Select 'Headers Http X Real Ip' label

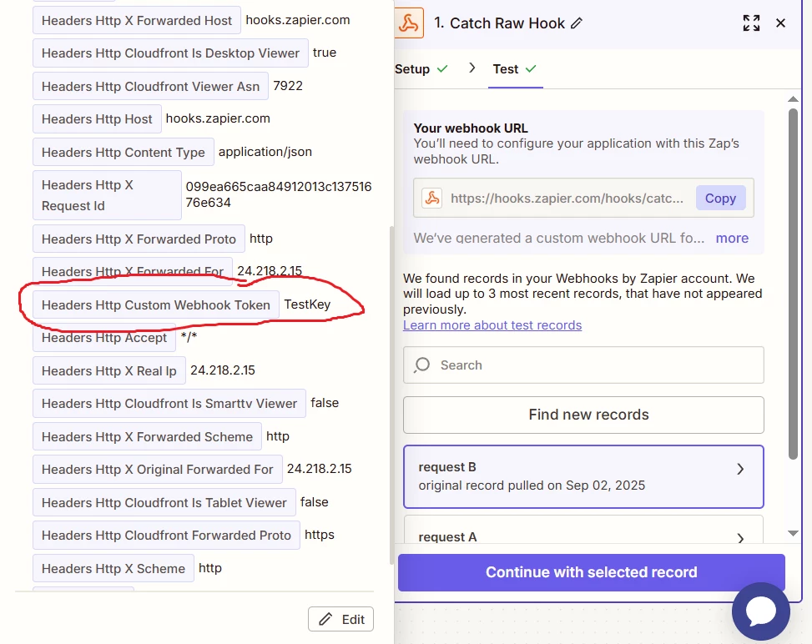pos(108,370)
